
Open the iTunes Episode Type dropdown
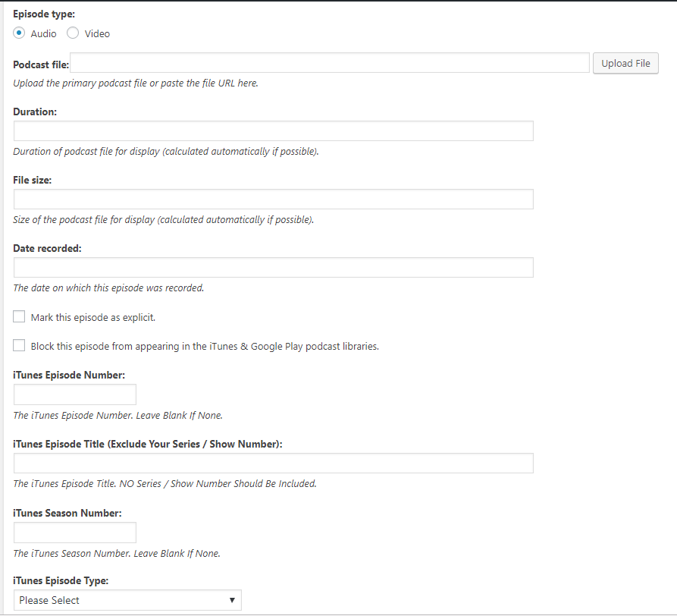127,600
